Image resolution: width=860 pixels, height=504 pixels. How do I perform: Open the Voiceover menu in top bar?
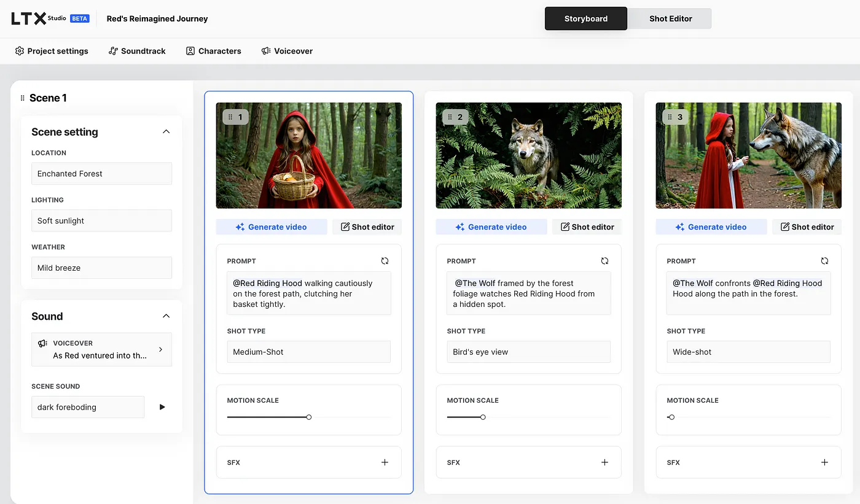(x=287, y=51)
